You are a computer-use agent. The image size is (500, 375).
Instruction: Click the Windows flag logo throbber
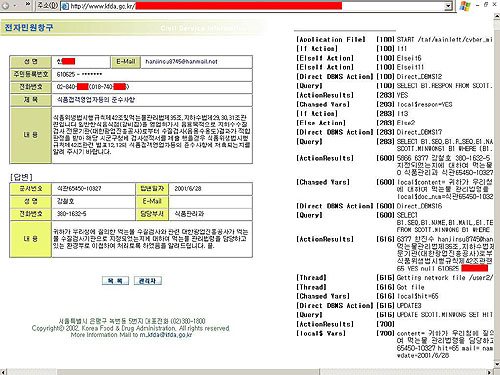click(x=465, y=6)
